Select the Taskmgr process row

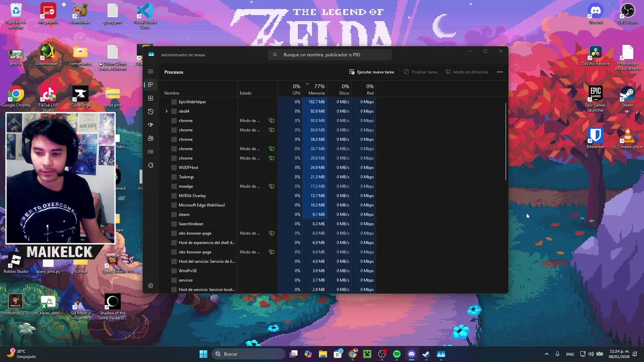(269, 177)
